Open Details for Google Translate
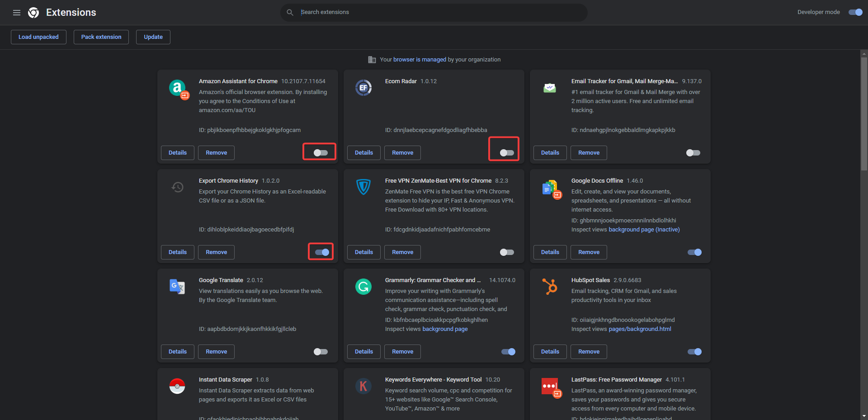Viewport: 868px width, 420px height. pyautogui.click(x=178, y=352)
